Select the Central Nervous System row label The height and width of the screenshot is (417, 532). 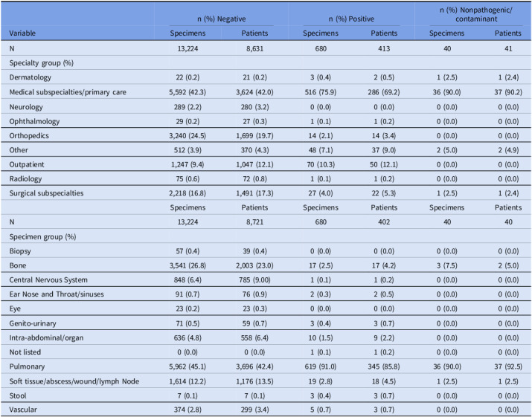click(x=48, y=280)
